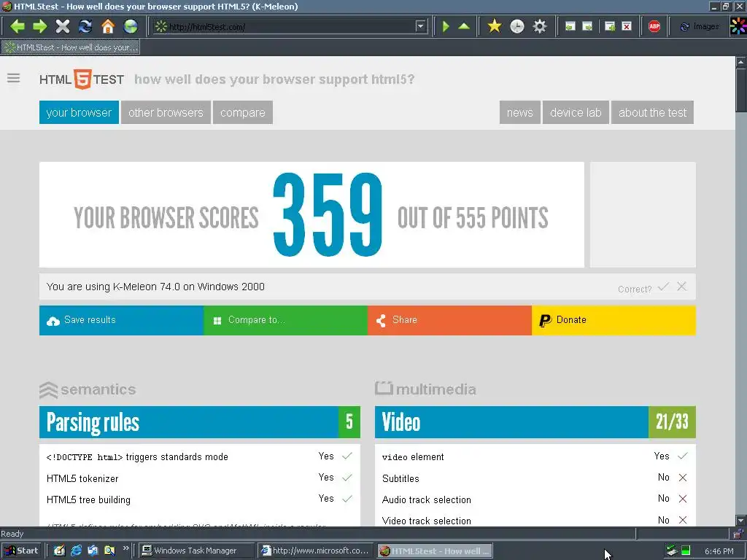Open the hamburger menu on page

tap(13, 78)
